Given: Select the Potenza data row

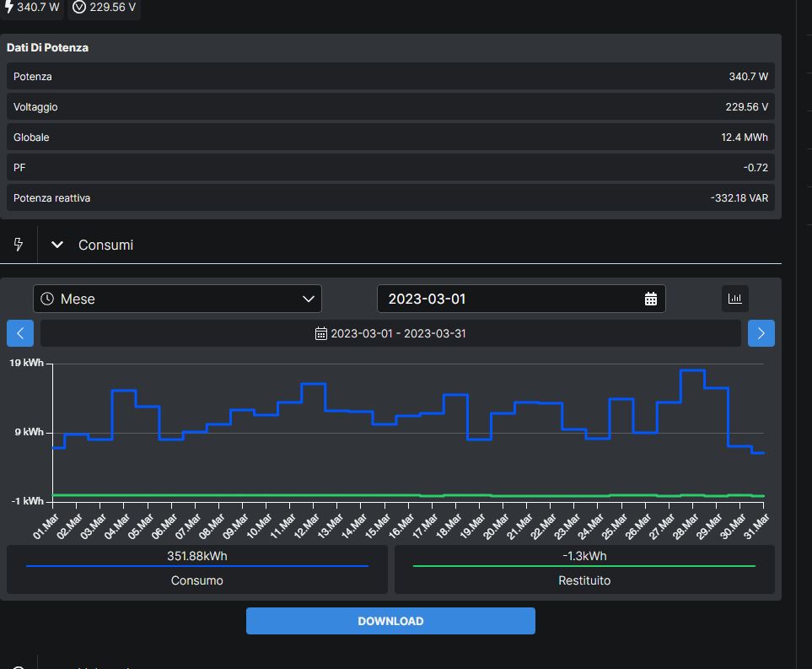Looking at the screenshot, I should pyautogui.click(x=390, y=77).
